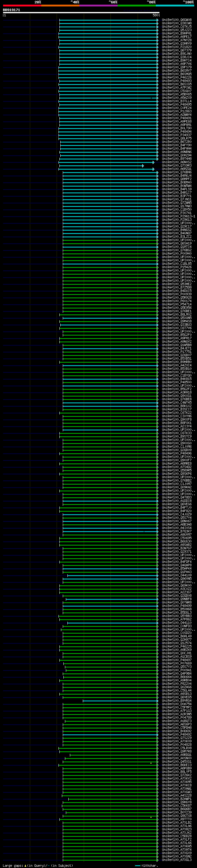Click the hit label UniRef100_P48493

[177, 81]
